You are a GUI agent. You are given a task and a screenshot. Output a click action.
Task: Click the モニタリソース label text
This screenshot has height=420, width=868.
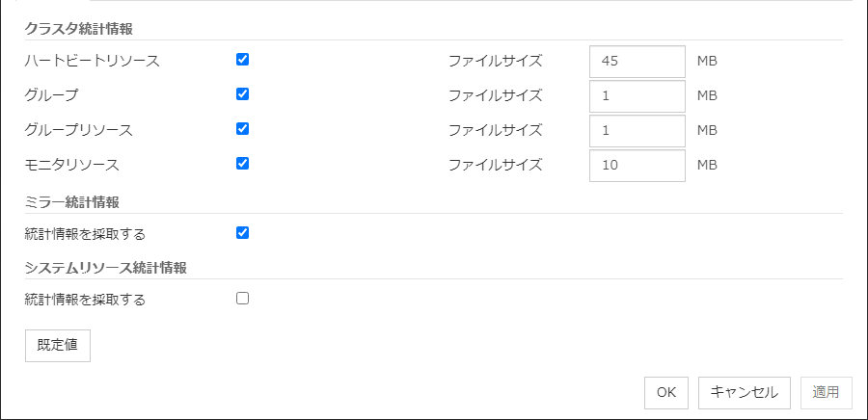point(71,165)
